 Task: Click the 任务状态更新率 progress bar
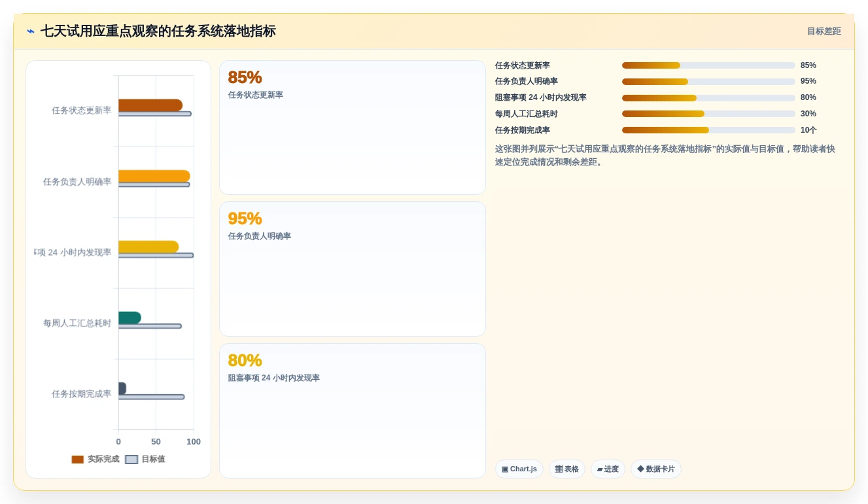point(708,65)
